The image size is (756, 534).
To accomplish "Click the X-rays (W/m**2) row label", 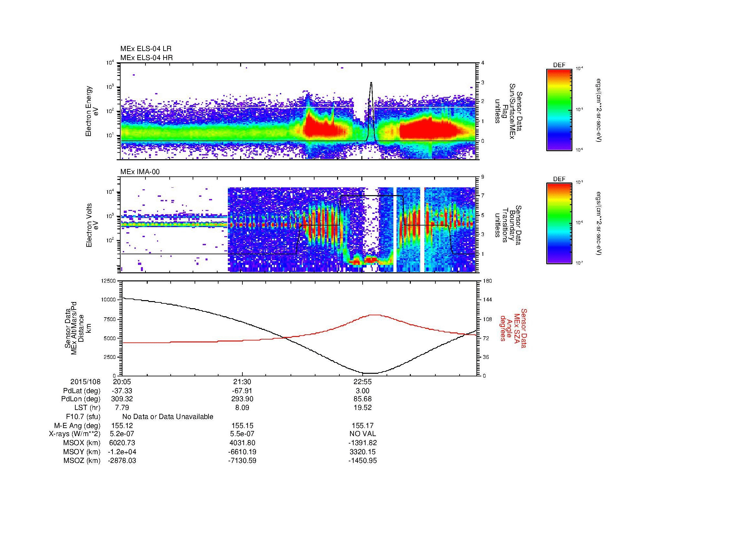I will [75, 434].
